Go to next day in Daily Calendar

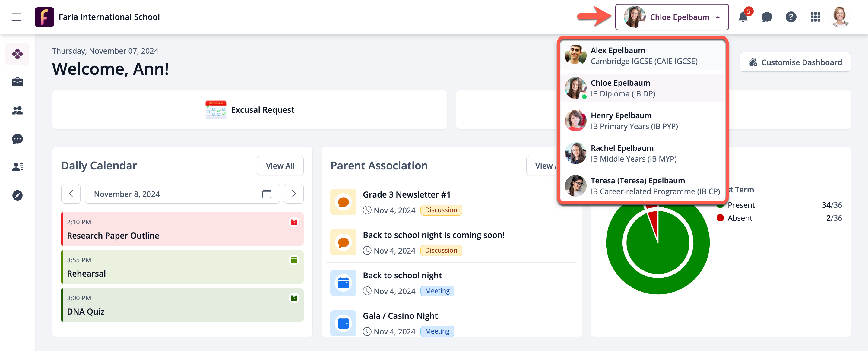click(293, 194)
